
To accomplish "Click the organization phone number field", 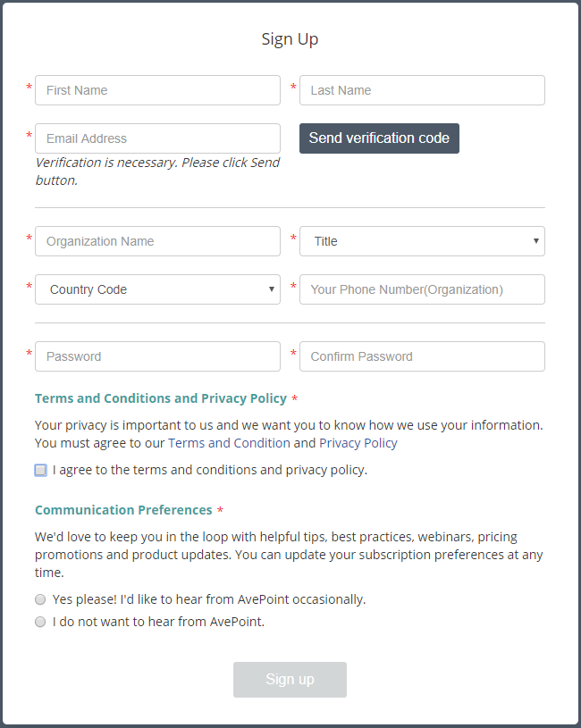I will [422, 289].
